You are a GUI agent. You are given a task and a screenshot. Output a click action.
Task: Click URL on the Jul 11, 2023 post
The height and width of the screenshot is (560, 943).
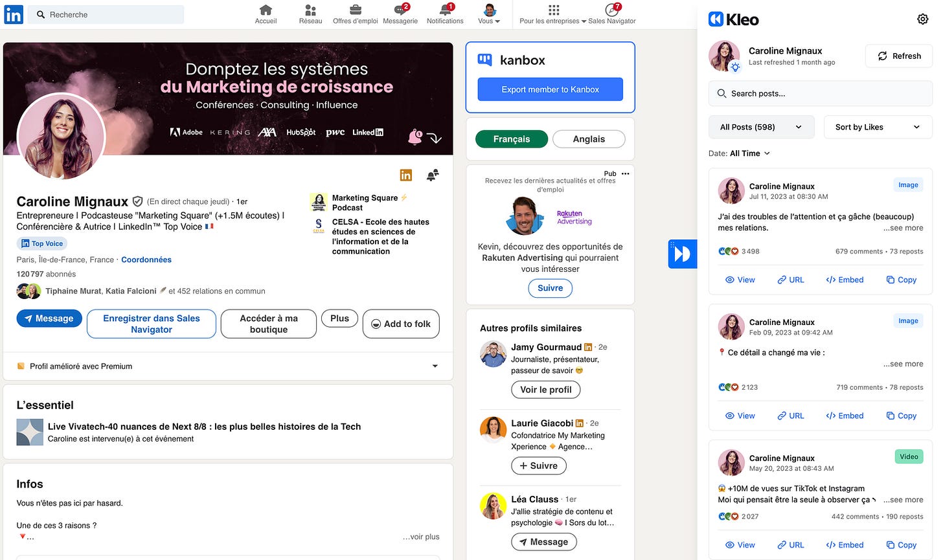pos(791,280)
